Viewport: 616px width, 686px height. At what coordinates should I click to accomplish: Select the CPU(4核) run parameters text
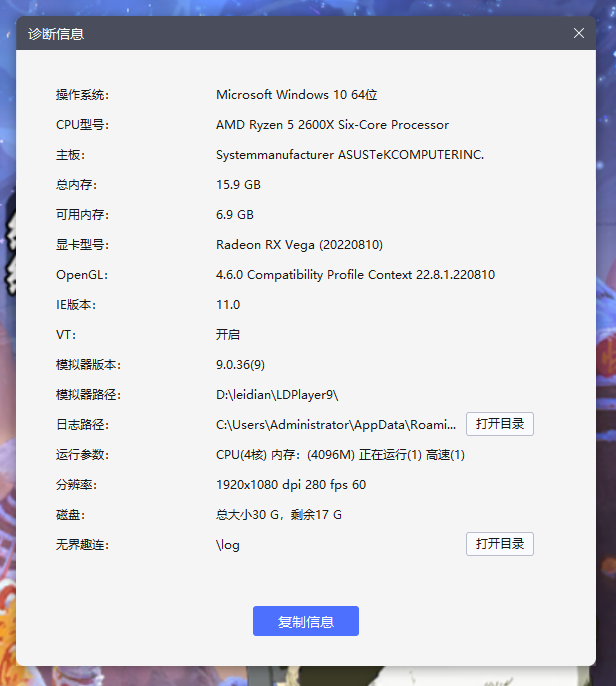(x=340, y=455)
